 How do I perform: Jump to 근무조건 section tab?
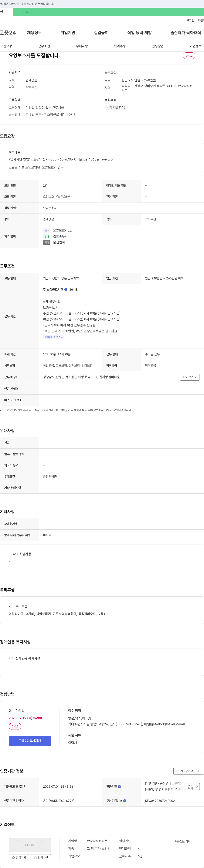click(44, 46)
